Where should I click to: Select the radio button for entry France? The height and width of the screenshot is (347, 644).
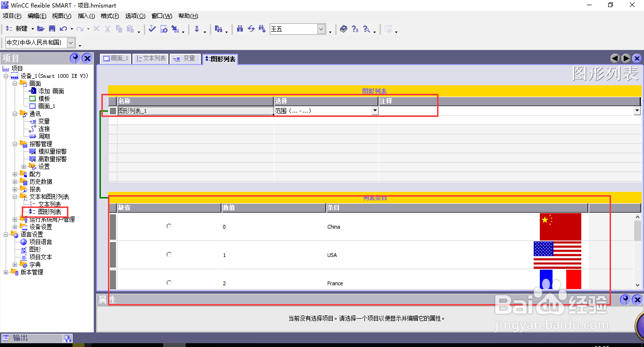tap(168, 282)
